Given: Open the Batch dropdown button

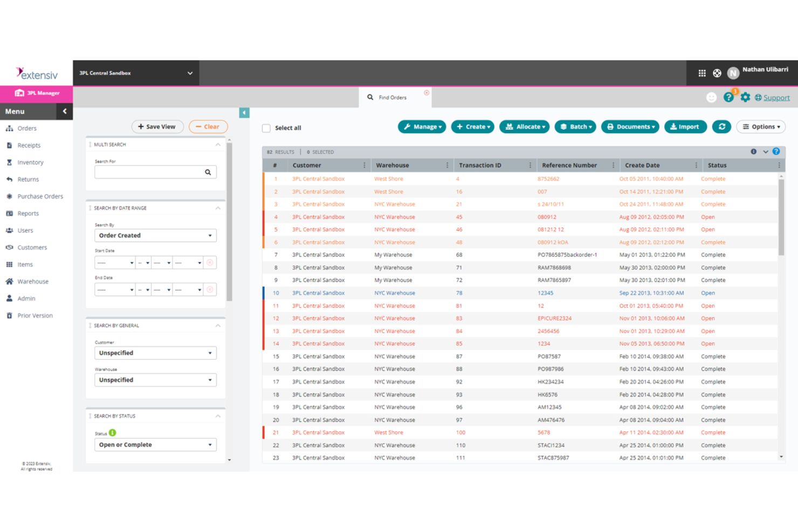Looking at the screenshot, I should (575, 127).
